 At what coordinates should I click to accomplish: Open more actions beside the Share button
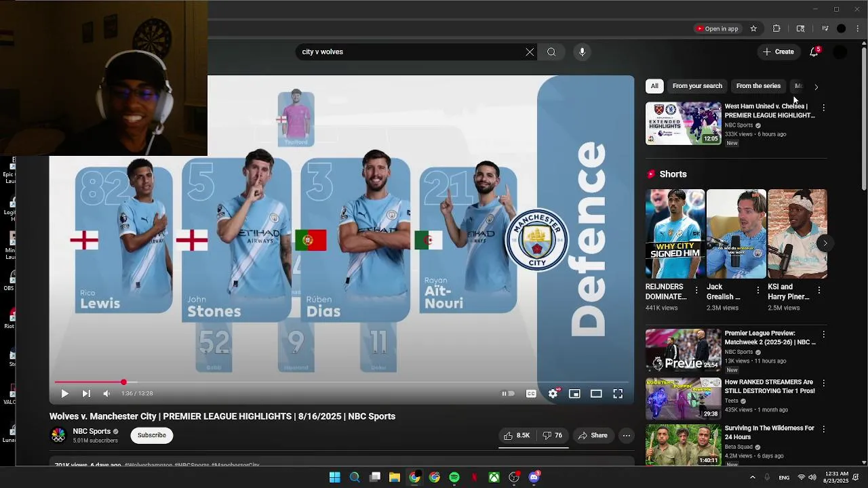click(627, 436)
